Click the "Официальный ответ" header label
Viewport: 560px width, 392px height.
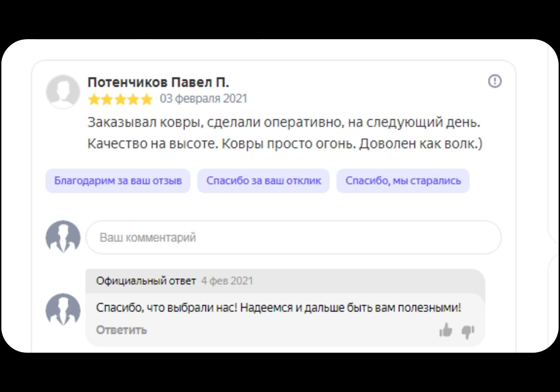pyautogui.click(x=146, y=281)
